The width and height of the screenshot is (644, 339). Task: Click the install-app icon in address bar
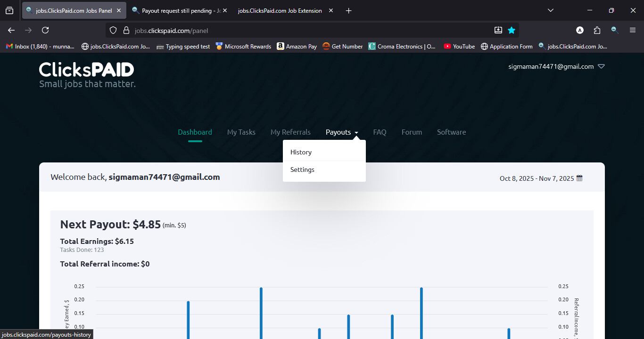click(x=498, y=30)
